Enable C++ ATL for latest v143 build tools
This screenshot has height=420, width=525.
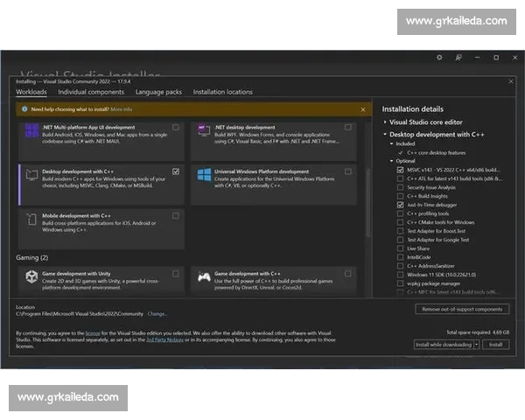coord(400,178)
